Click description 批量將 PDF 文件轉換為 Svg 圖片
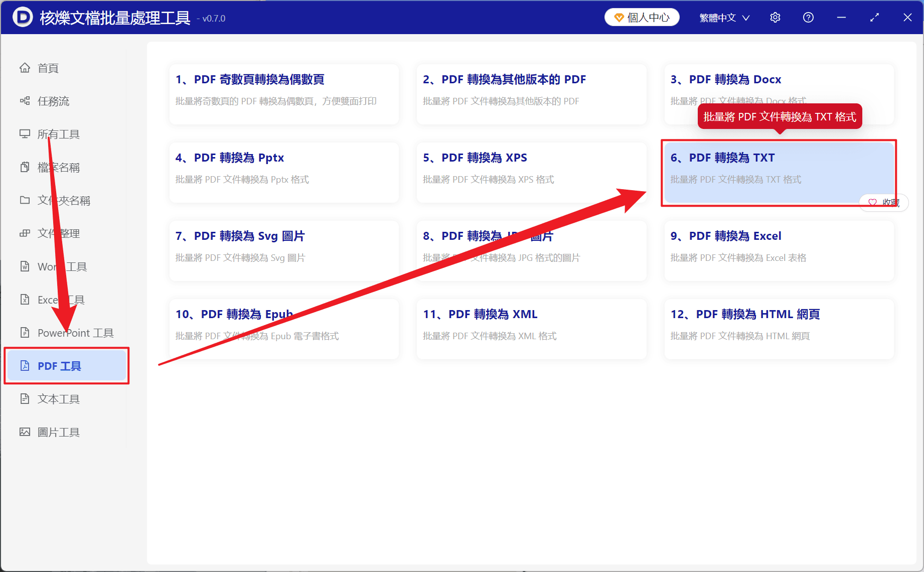The image size is (924, 572). pos(240,257)
